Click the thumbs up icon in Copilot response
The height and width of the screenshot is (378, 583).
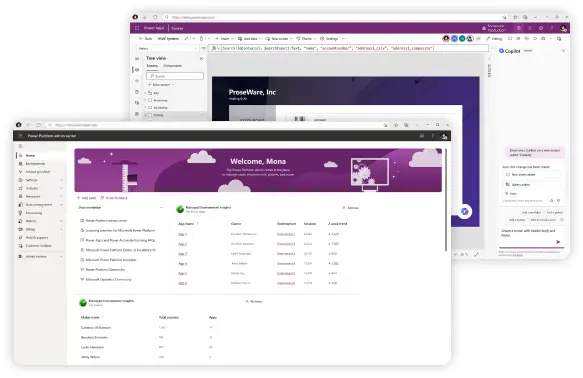[552, 201]
